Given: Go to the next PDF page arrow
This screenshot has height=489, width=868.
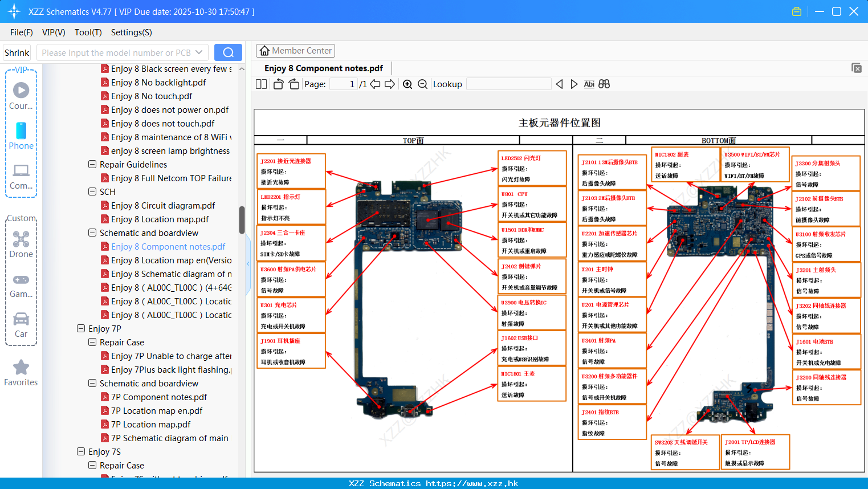Looking at the screenshot, I should point(390,84).
